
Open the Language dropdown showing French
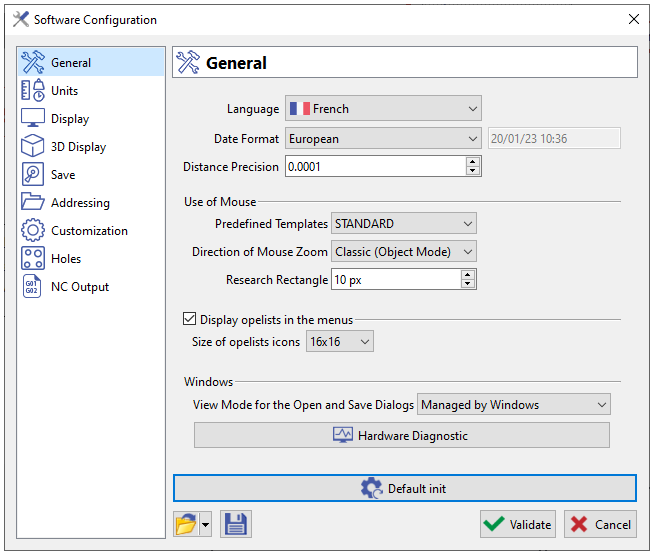pos(383,108)
